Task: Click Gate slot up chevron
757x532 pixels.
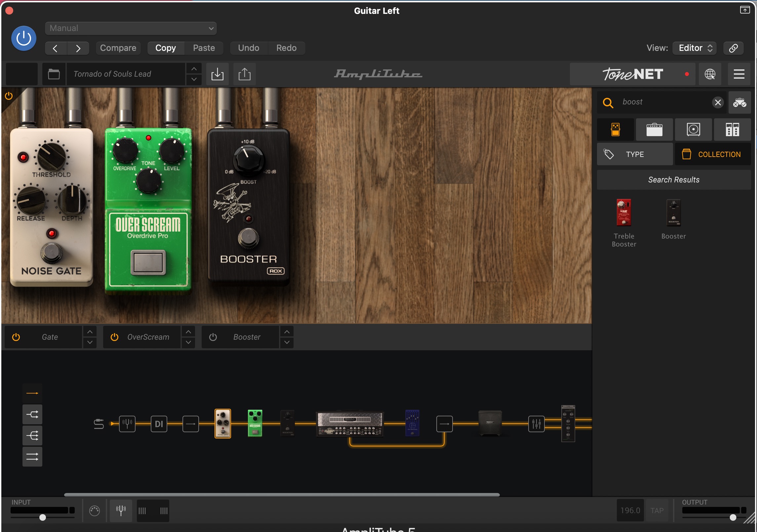Action: pos(90,332)
